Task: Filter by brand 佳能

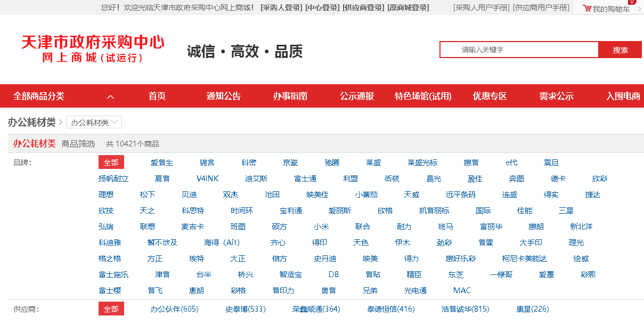Action: click(525, 211)
